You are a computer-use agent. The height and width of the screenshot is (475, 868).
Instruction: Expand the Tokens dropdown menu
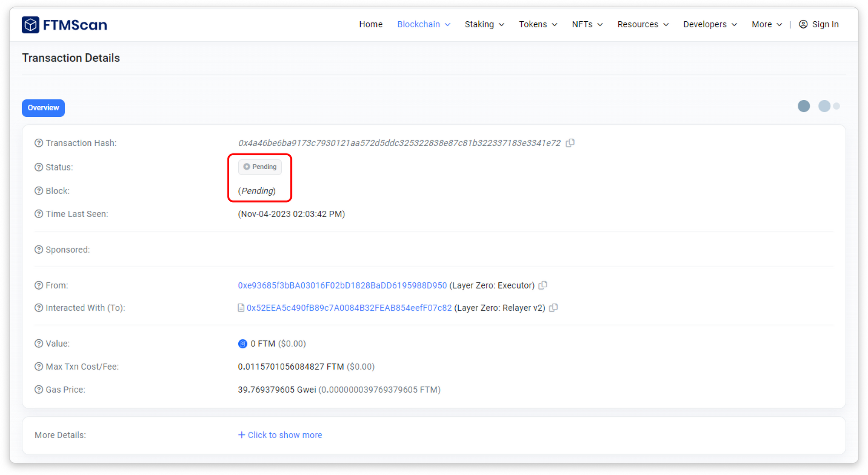click(538, 24)
